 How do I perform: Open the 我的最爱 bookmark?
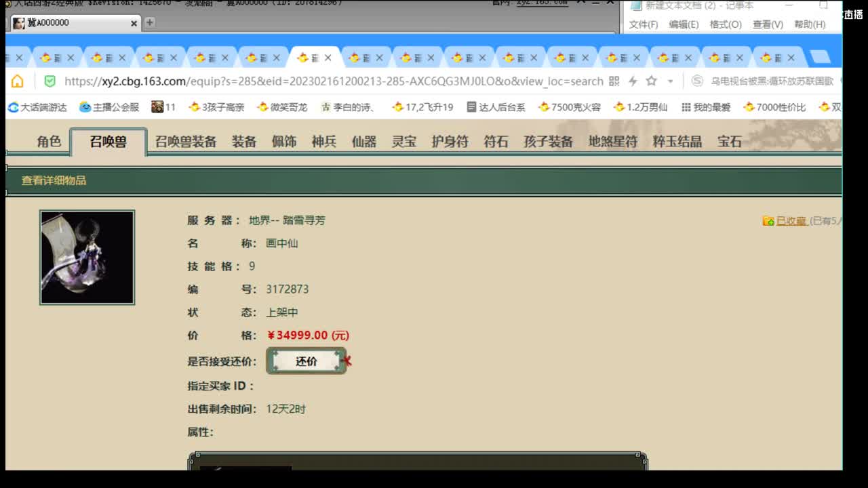coord(706,107)
